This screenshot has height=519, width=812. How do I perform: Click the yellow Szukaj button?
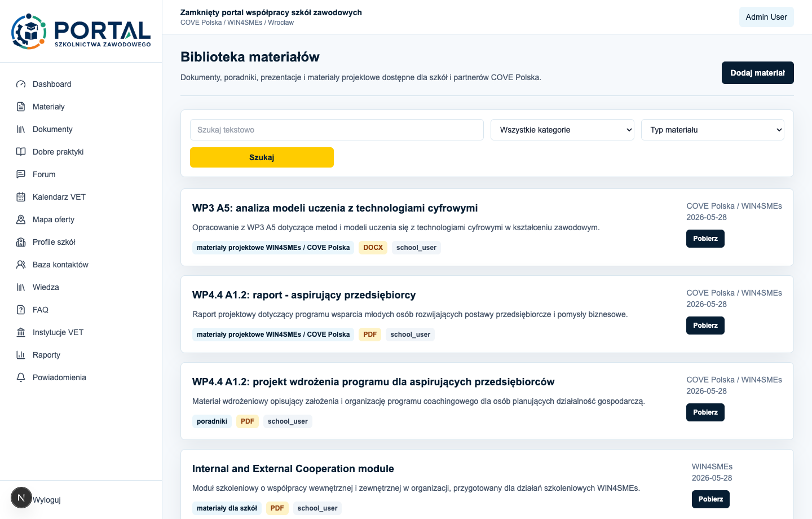(262, 157)
